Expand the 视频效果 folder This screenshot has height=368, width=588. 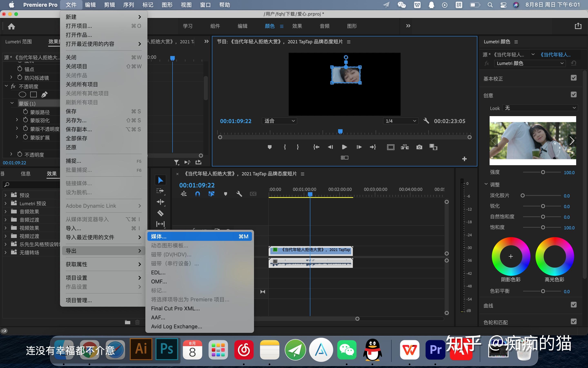pyautogui.click(x=6, y=228)
